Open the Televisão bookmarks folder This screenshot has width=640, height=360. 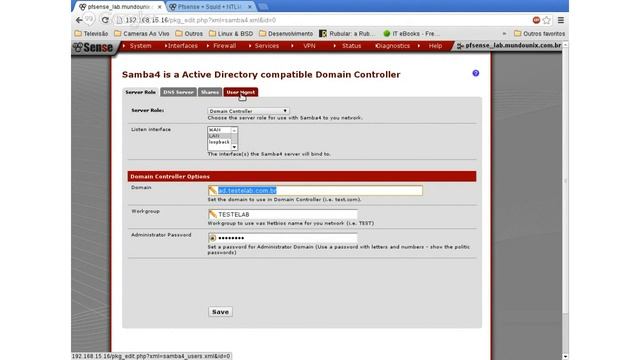coord(91,33)
